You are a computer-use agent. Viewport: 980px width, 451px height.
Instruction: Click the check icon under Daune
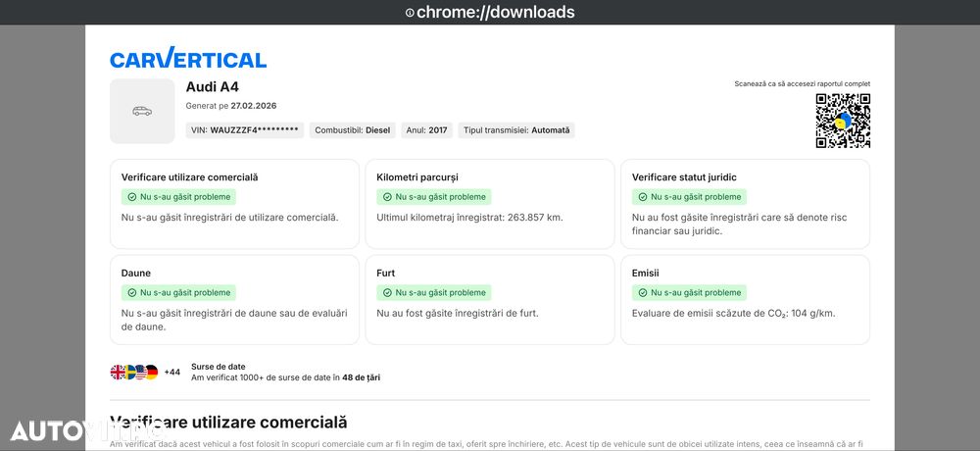pyautogui.click(x=131, y=292)
